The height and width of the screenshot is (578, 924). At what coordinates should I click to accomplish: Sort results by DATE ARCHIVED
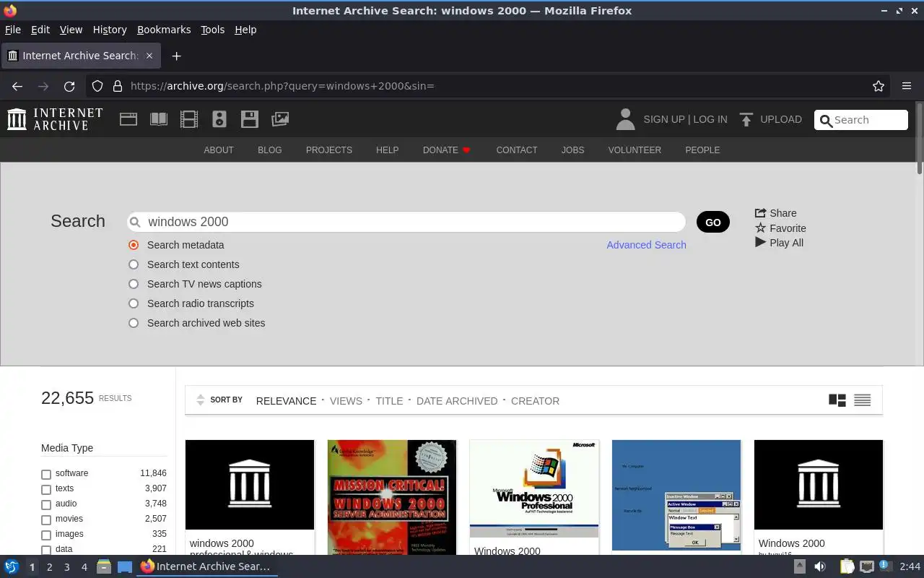[x=457, y=401]
